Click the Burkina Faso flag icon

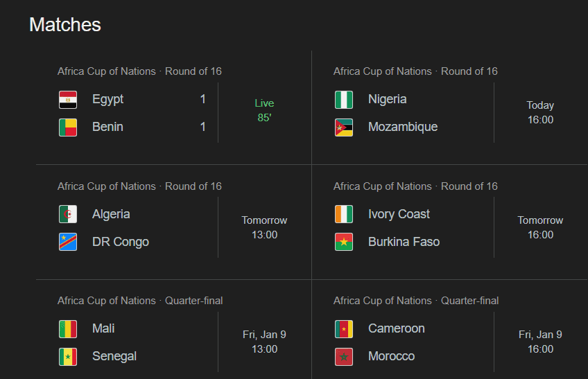coord(343,243)
